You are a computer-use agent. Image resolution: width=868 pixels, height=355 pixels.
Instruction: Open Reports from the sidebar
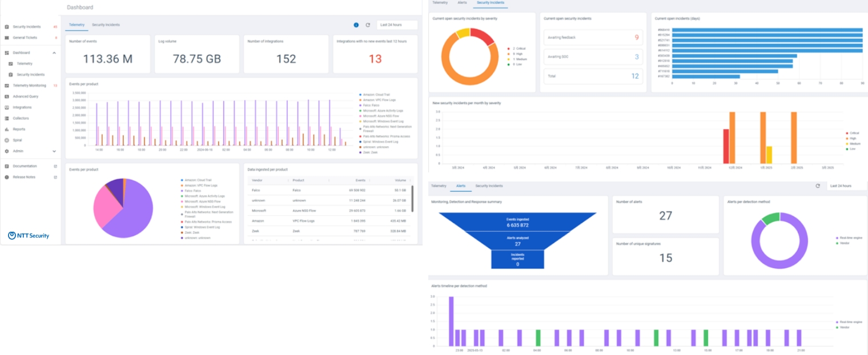(19, 129)
